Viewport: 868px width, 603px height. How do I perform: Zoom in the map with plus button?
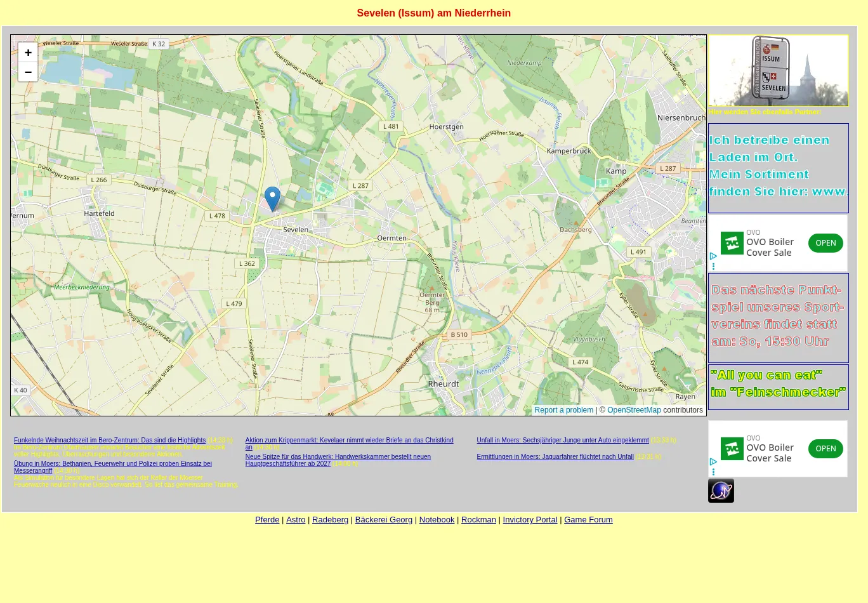[28, 53]
